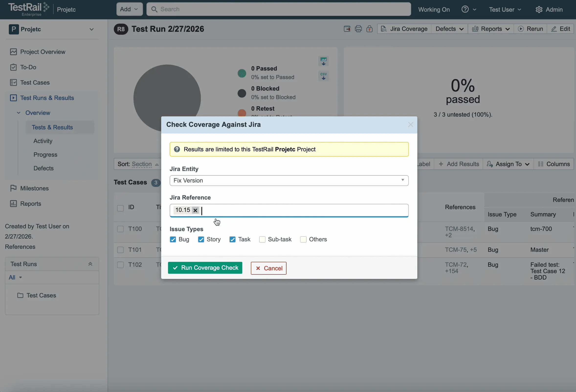Select the T100 row checkbox
Screen dimensions: 576x392
click(x=121, y=229)
